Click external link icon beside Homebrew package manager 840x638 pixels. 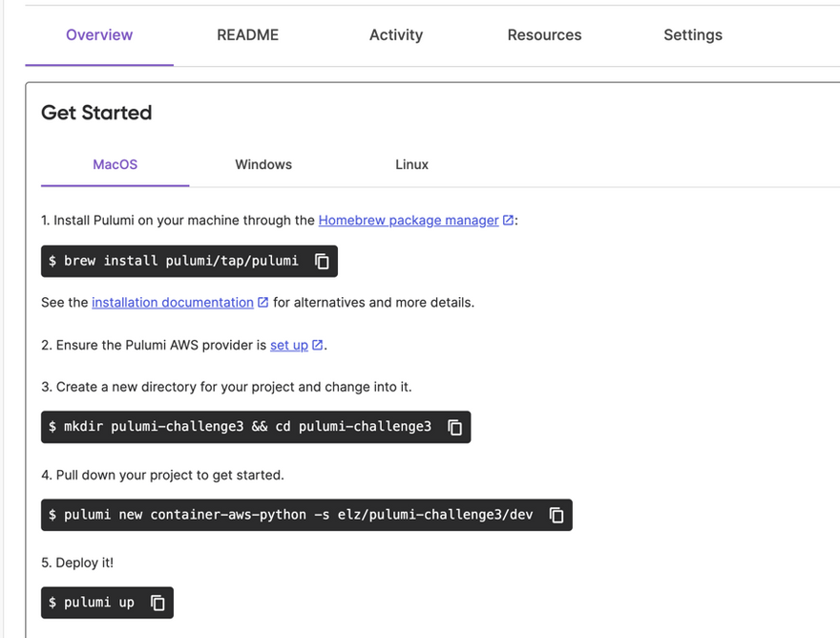click(x=508, y=221)
